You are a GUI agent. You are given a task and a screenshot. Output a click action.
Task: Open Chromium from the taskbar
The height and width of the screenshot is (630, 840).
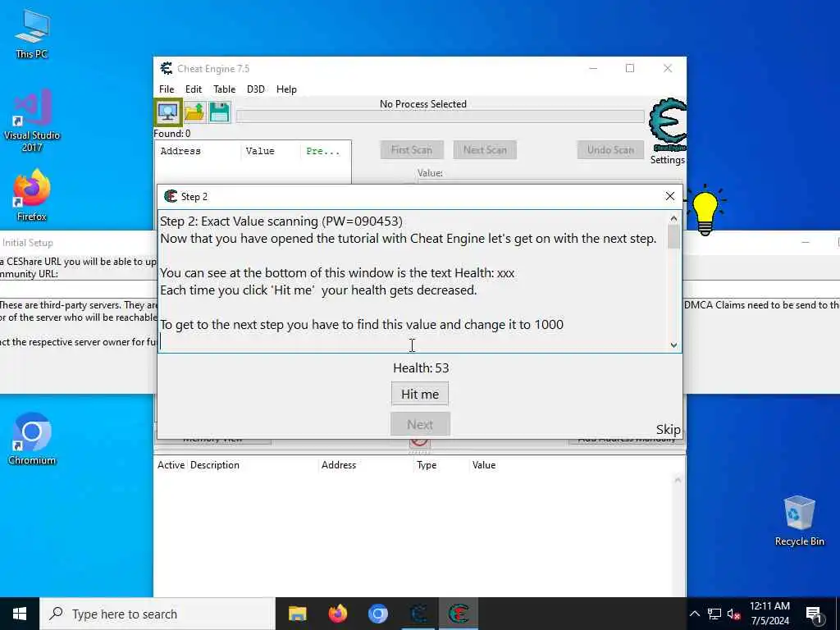tap(377, 614)
